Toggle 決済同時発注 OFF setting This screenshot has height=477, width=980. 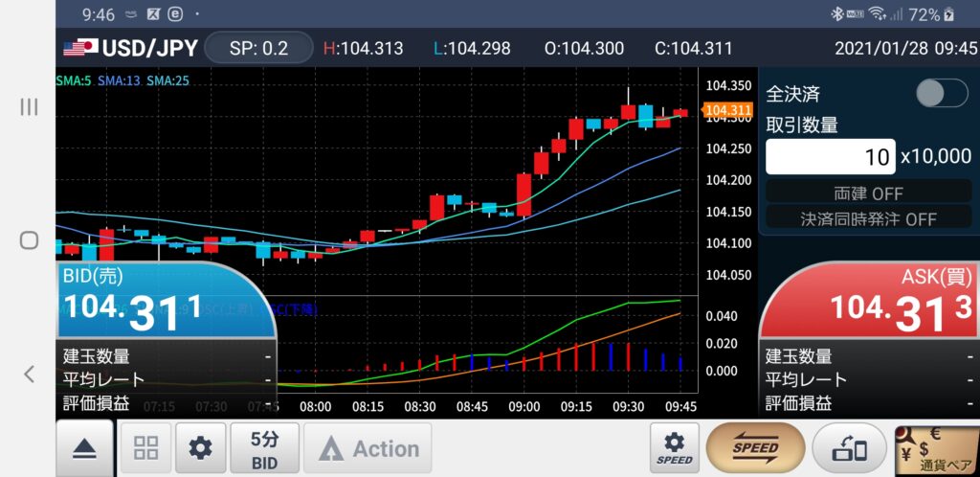(x=868, y=218)
